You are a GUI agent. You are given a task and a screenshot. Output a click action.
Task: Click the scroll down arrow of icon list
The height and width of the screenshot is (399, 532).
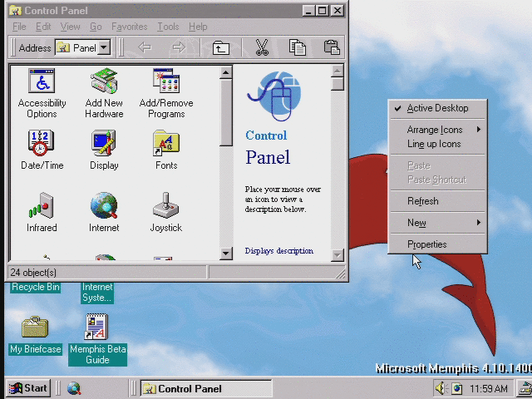[225, 253]
